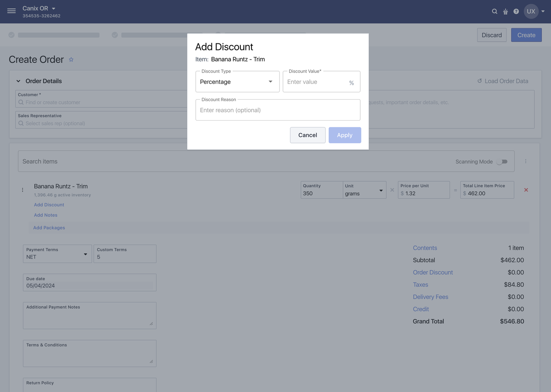The height and width of the screenshot is (392, 551).
Task: Click the Cancel button in dialog
Action: (307, 135)
